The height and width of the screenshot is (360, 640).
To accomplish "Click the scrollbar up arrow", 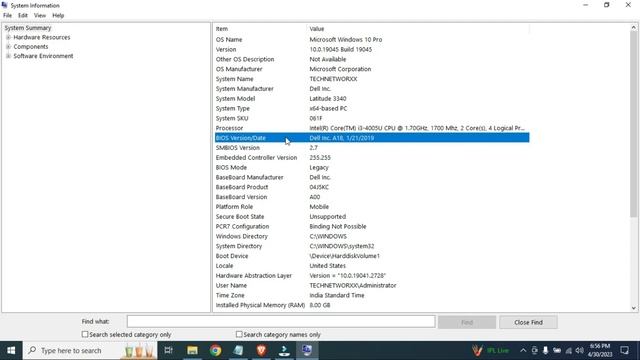I will pyautogui.click(x=633, y=27).
